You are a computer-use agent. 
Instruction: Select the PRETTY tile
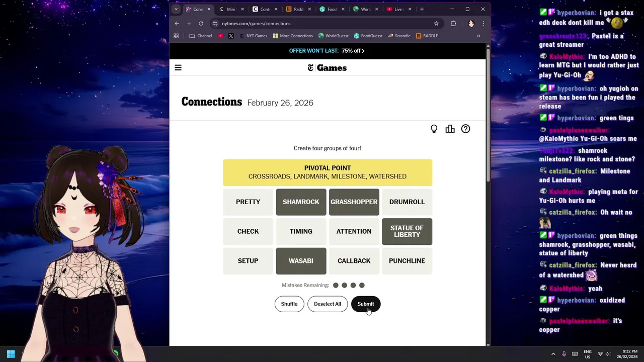(248, 202)
